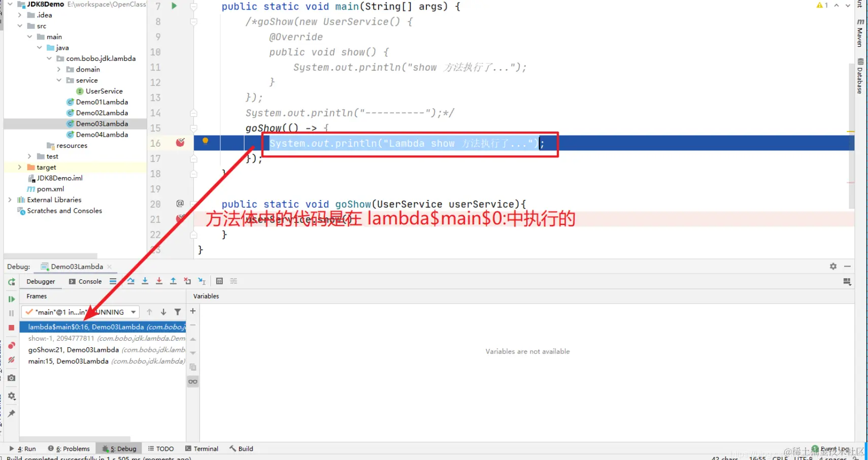868x460 pixels.
Task: Click Show Execution Point icon
Action: click(113, 281)
